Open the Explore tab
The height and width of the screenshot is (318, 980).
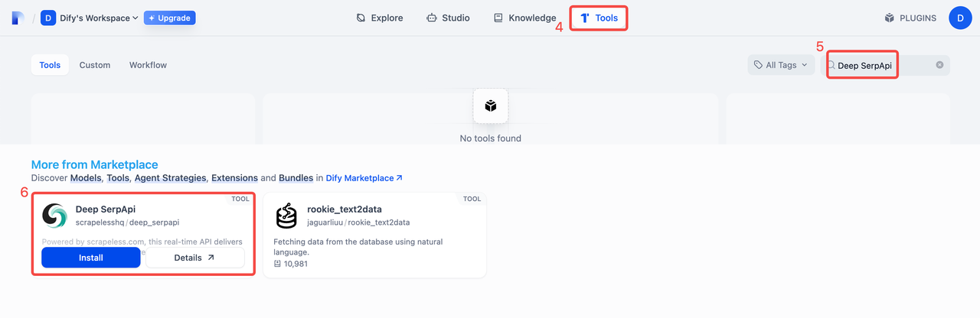(x=380, y=18)
